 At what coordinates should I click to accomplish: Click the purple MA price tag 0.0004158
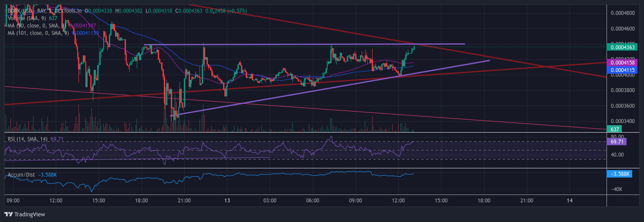622,63
